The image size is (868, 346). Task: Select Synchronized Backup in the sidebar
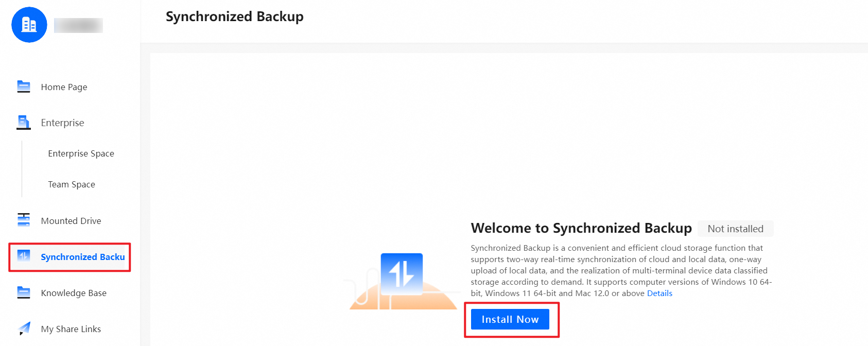click(82, 257)
